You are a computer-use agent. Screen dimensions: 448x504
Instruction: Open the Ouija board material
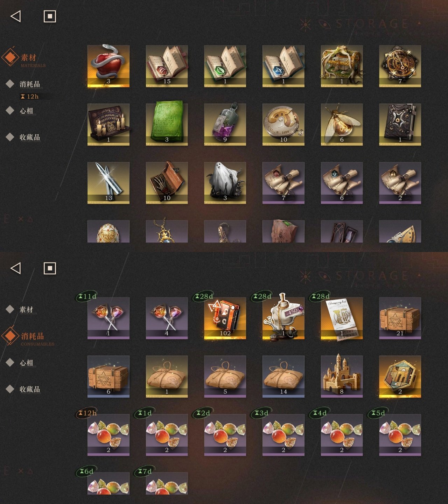(x=108, y=124)
